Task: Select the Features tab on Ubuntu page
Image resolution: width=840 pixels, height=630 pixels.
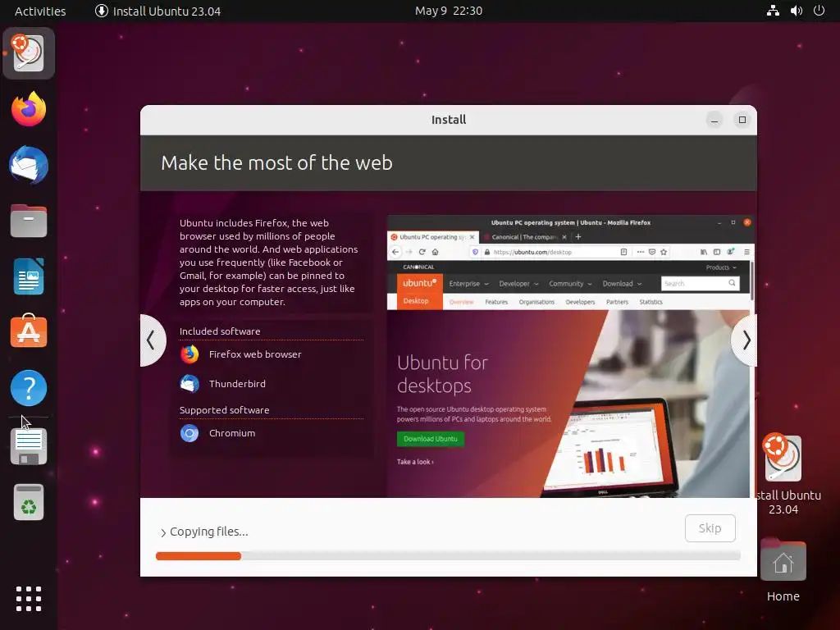Action: pyautogui.click(x=496, y=302)
